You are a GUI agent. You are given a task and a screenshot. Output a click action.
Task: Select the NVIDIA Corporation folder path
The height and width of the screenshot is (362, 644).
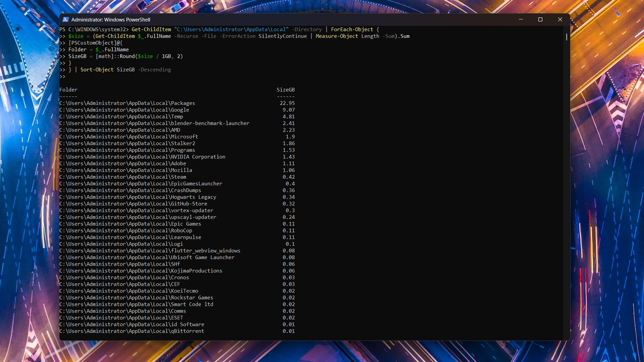(142, 157)
